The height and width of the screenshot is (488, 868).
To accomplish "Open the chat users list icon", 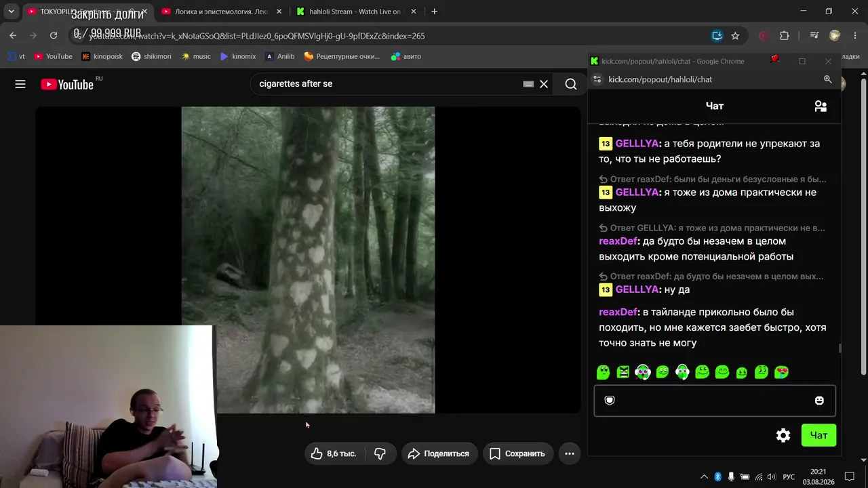I will (x=821, y=106).
